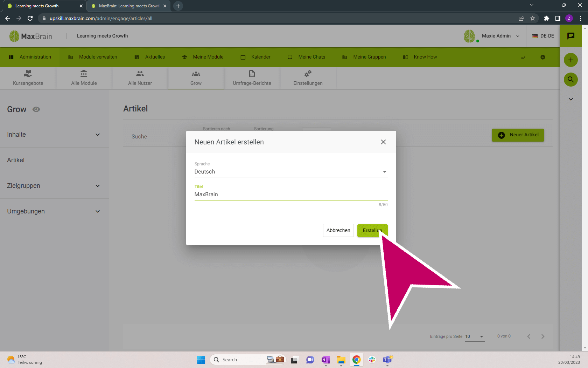Bookmark this page with star icon
This screenshot has width=588, height=368.
[533, 18]
